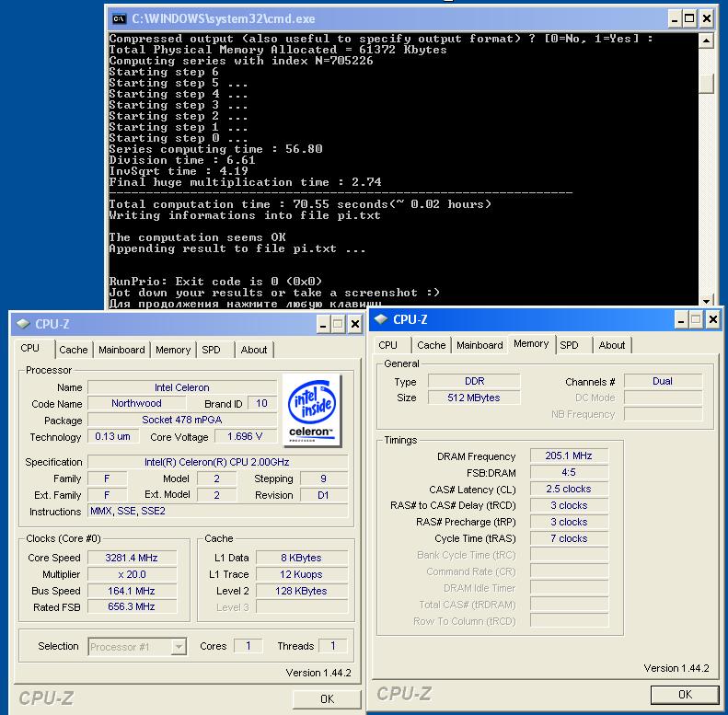The image size is (728, 715).
Task: Click the 12 Kuops L1 Trace value
Action: 302,574
